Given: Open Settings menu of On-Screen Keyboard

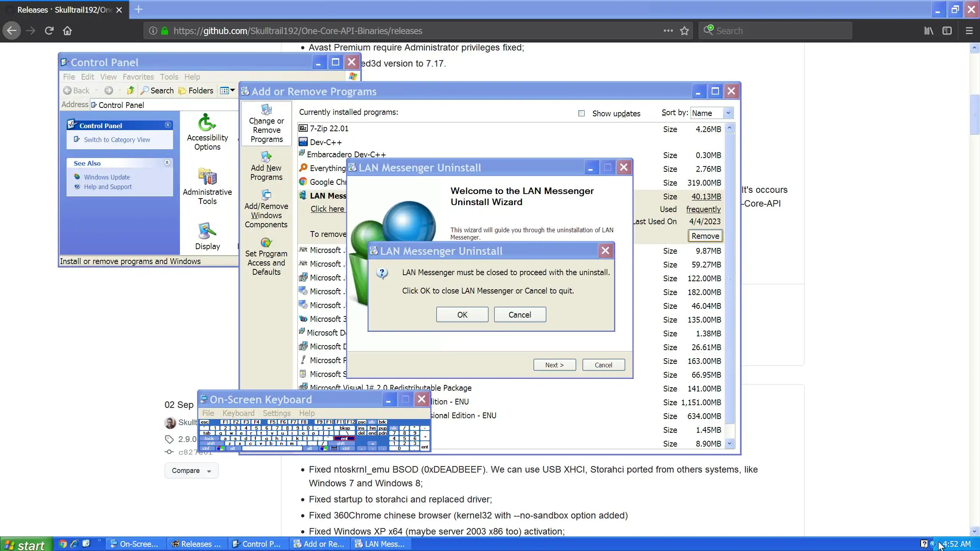Looking at the screenshot, I should coord(276,413).
